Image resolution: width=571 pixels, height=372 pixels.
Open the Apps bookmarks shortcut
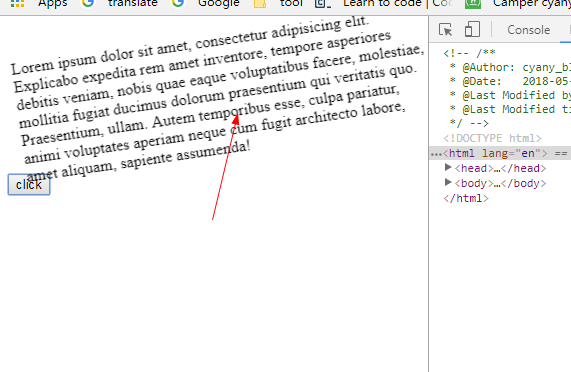point(39,4)
